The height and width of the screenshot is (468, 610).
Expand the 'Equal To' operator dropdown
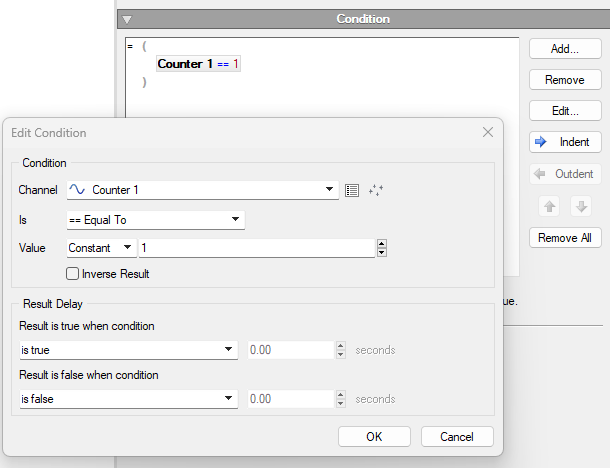click(x=155, y=220)
